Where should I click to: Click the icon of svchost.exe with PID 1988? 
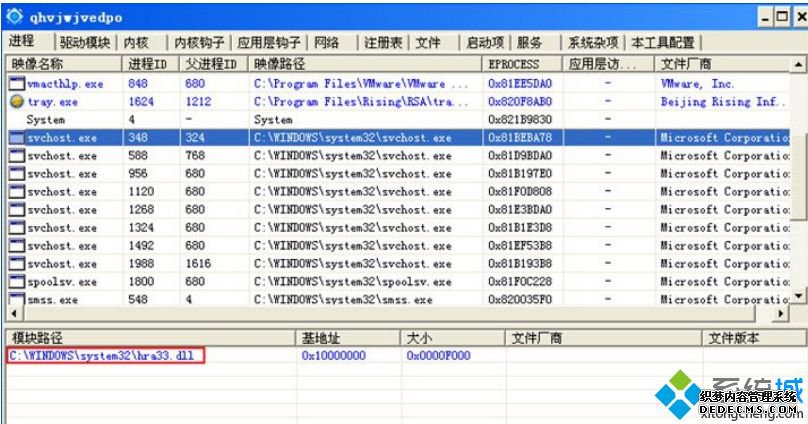pyautogui.click(x=16, y=264)
